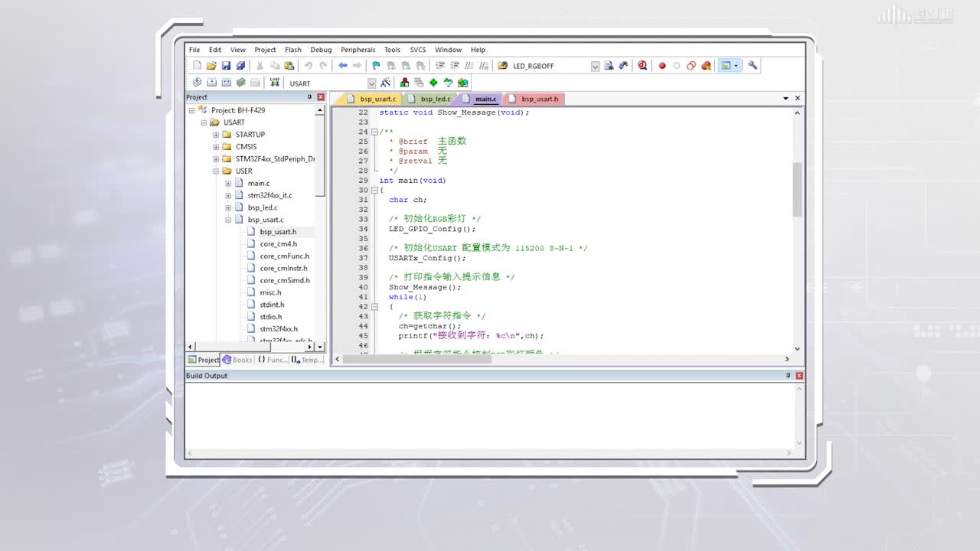980x551 pixels.
Task: Open the Pack Installer icon
Action: pos(462,83)
